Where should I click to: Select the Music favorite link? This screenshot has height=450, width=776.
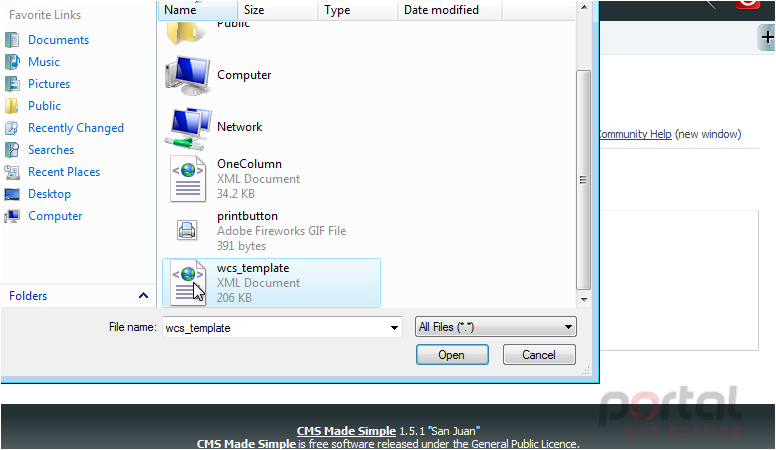44,62
